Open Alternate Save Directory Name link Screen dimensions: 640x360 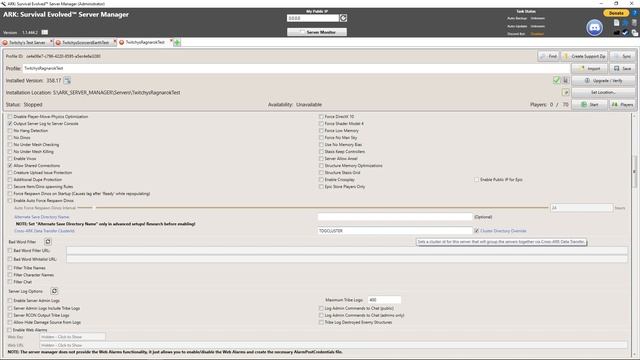click(42, 217)
